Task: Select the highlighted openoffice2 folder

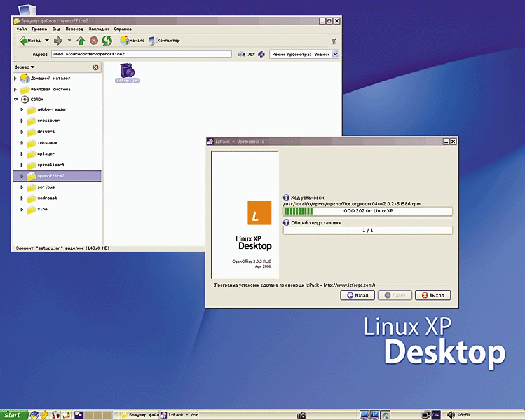Action: [x=57, y=176]
